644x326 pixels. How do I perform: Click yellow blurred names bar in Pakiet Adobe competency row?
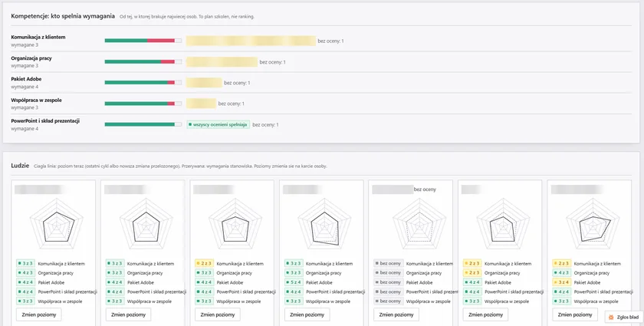(x=204, y=83)
